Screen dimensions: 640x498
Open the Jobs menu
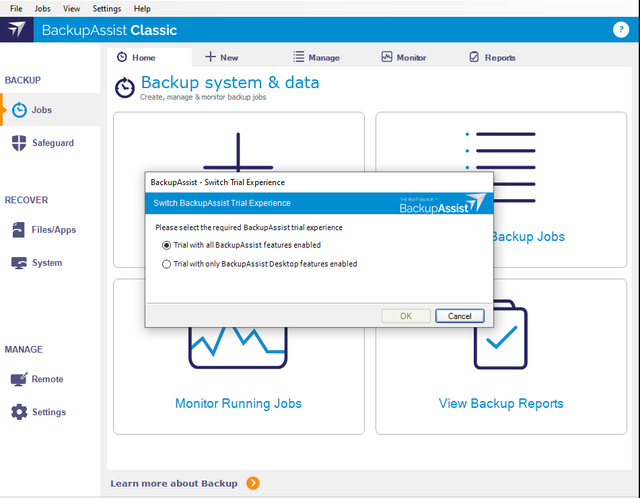tap(42, 9)
